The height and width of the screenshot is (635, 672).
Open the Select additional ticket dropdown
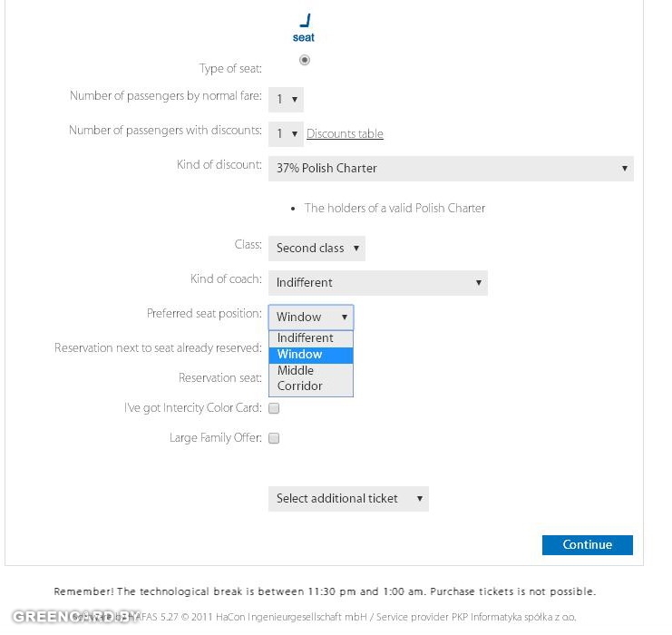pyautogui.click(x=348, y=499)
